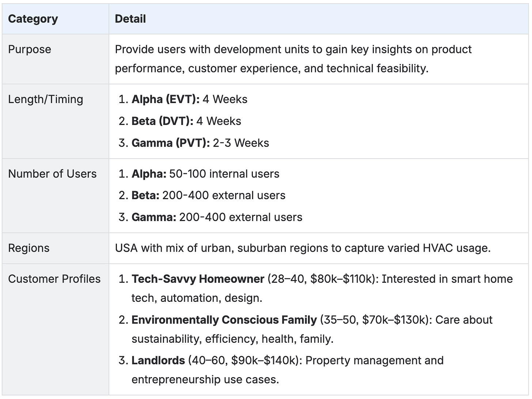This screenshot has width=532, height=399.
Task: Click the Category column header
Action: coord(33,19)
